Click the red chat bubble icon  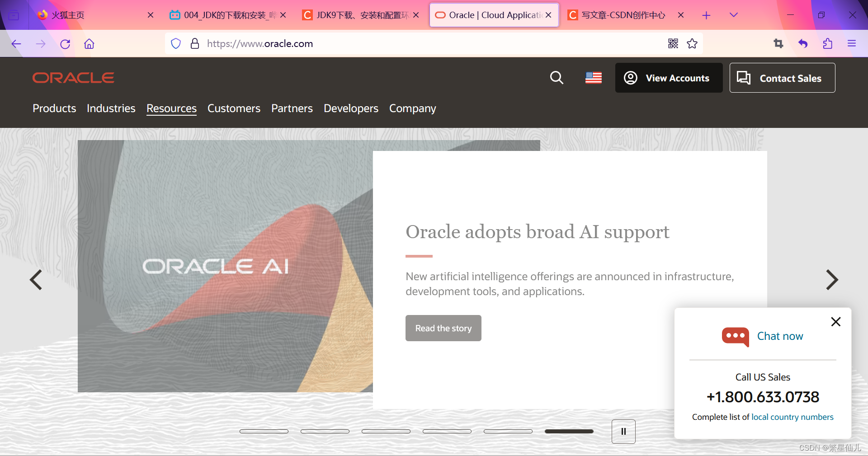pos(736,337)
